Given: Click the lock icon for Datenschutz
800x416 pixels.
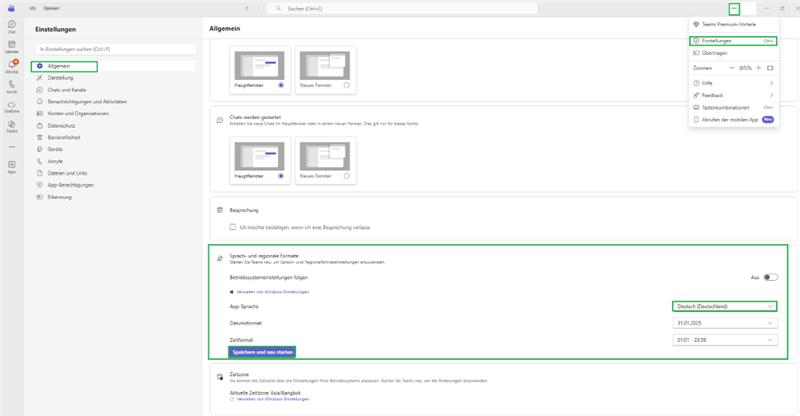Looking at the screenshot, I should tap(40, 126).
